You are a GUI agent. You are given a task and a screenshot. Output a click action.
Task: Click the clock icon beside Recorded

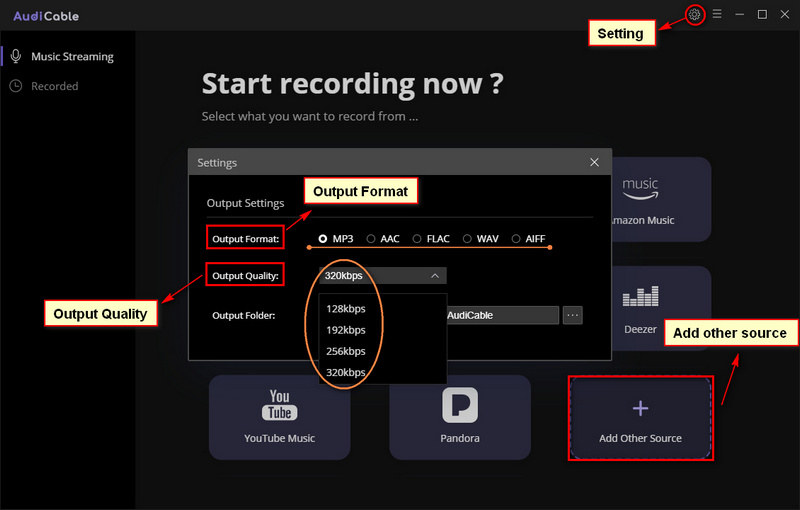coord(16,86)
